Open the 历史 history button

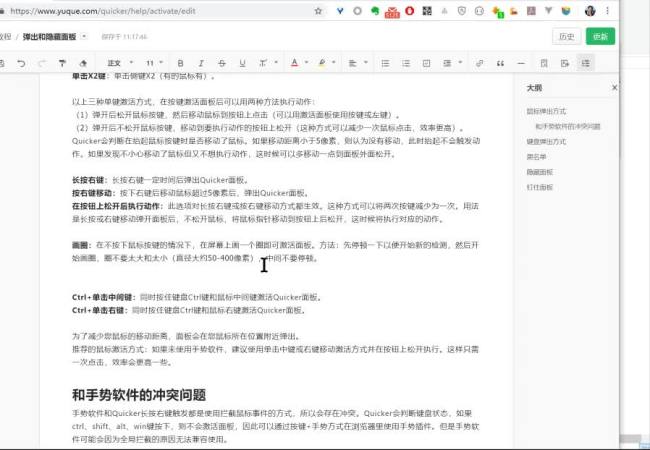pos(567,36)
